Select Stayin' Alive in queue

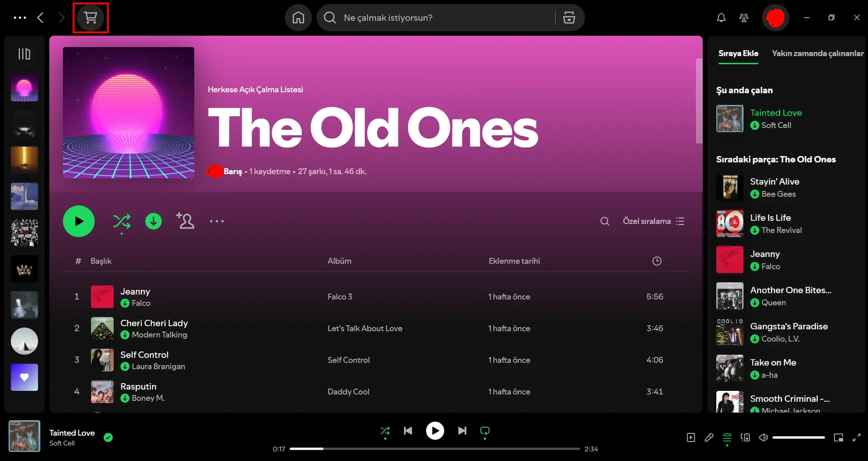click(x=775, y=181)
